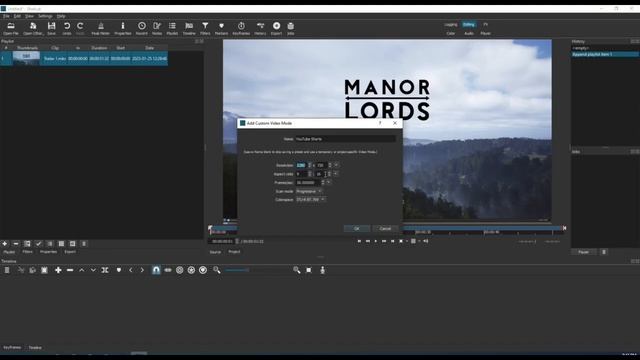Open the Keyframes panel from toolbar
Image resolution: width=640 pixels, height=360 pixels.
tap(241, 29)
